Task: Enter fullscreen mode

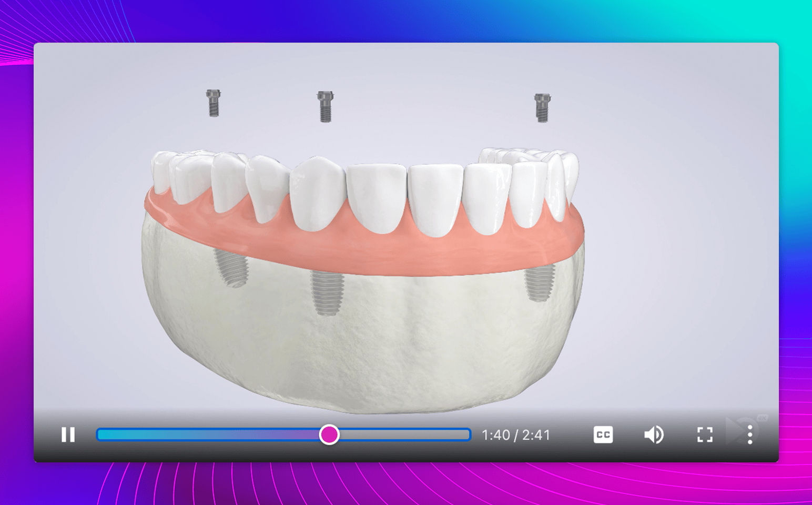Action: pos(705,435)
